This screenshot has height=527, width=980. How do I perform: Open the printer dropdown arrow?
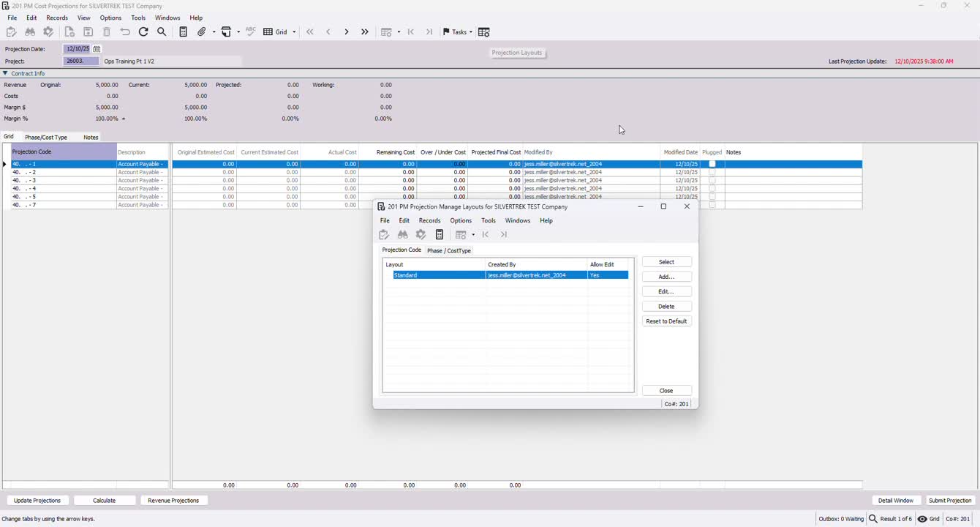pyautogui.click(x=238, y=32)
